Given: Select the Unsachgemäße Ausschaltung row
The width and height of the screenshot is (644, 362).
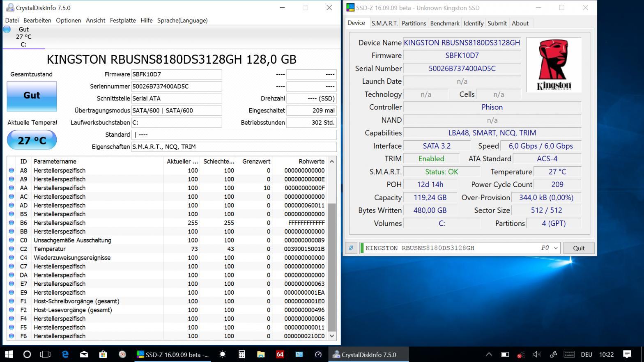Looking at the screenshot, I should (167, 240).
